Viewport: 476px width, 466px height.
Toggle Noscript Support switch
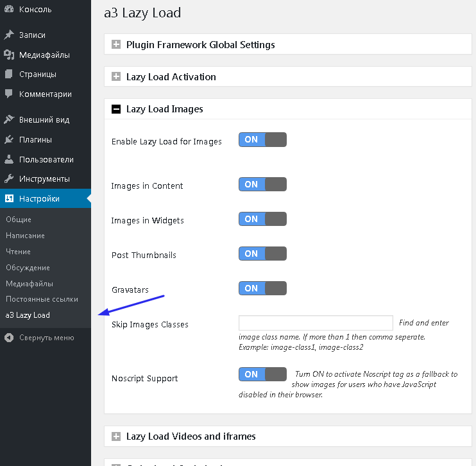(x=262, y=374)
